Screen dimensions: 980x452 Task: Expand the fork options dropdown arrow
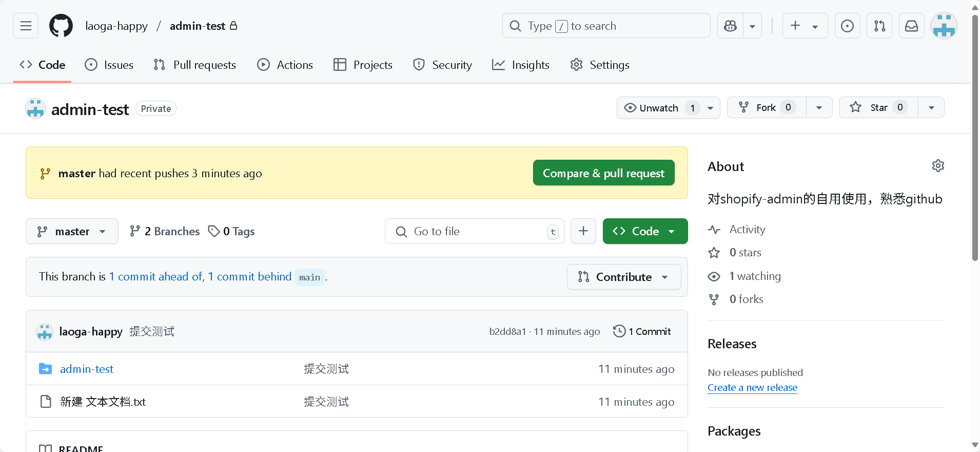(x=819, y=107)
